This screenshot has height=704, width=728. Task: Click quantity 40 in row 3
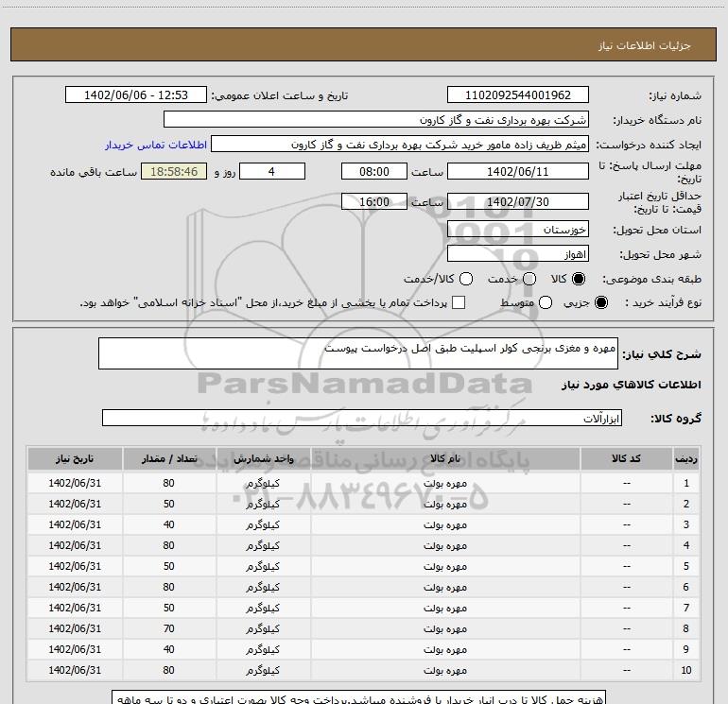[x=168, y=524]
